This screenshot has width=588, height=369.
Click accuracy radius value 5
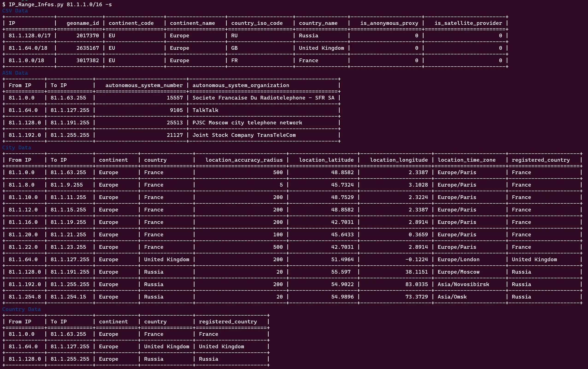click(x=281, y=185)
